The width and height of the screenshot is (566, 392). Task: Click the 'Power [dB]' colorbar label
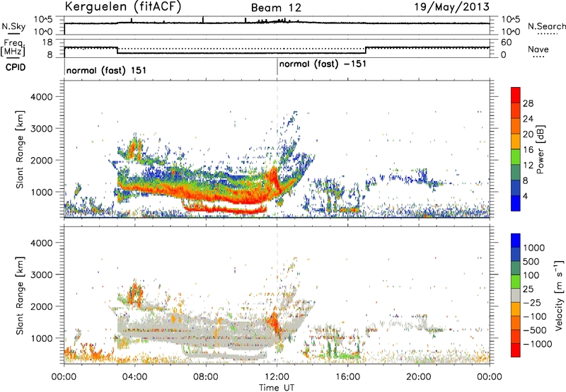point(540,149)
